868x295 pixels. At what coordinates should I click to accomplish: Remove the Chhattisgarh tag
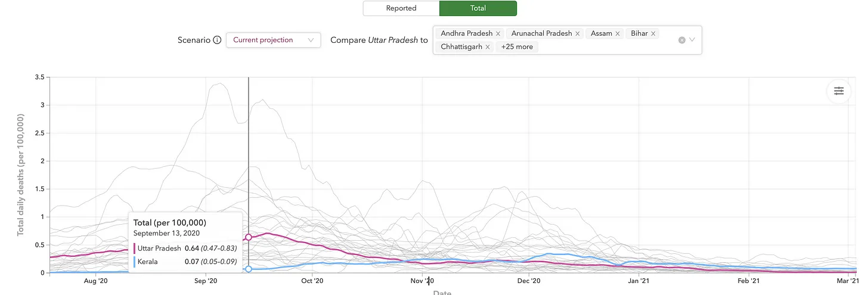488,46
